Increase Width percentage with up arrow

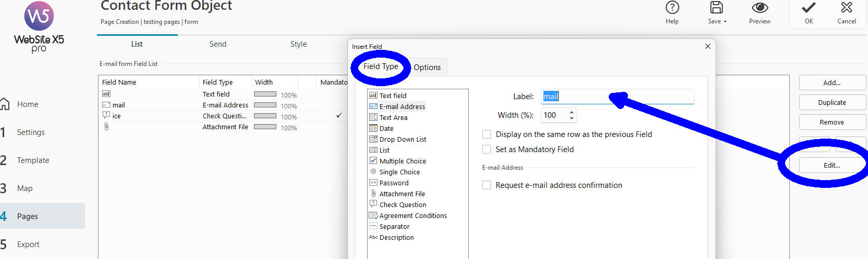(x=571, y=112)
